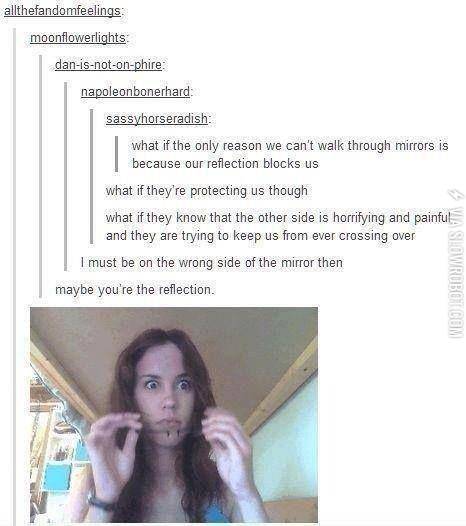Open the napoleonbonerhard username link
This screenshot has height=526, width=466.
coord(136,91)
